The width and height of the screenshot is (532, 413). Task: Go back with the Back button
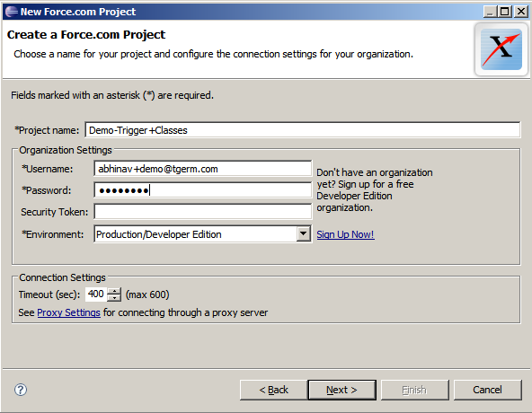[x=273, y=390]
